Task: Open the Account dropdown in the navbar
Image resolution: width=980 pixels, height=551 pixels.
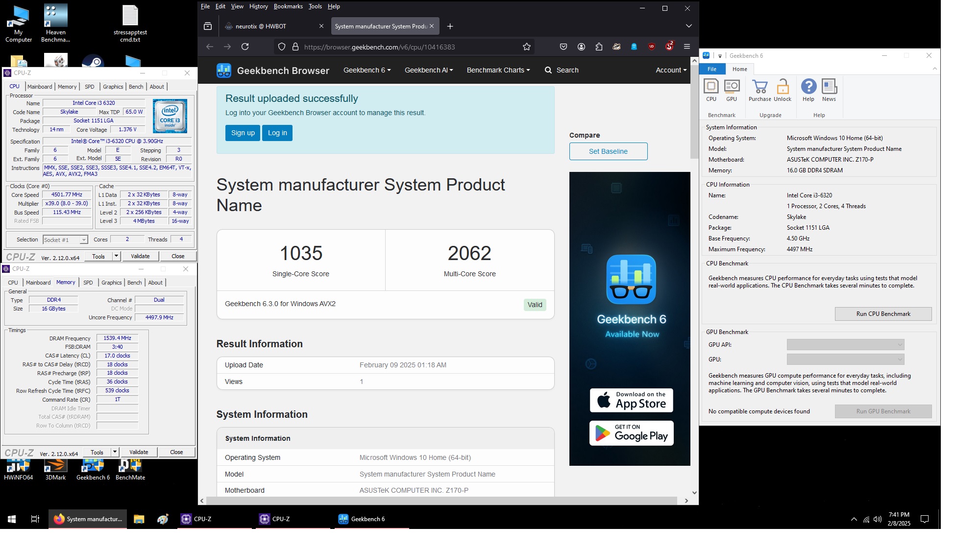Action: (671, 70)
